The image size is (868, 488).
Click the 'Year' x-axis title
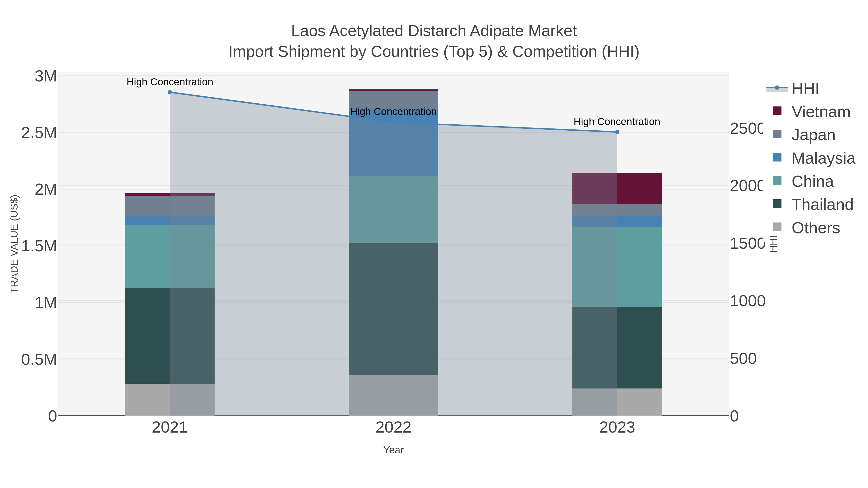[393, 450]
